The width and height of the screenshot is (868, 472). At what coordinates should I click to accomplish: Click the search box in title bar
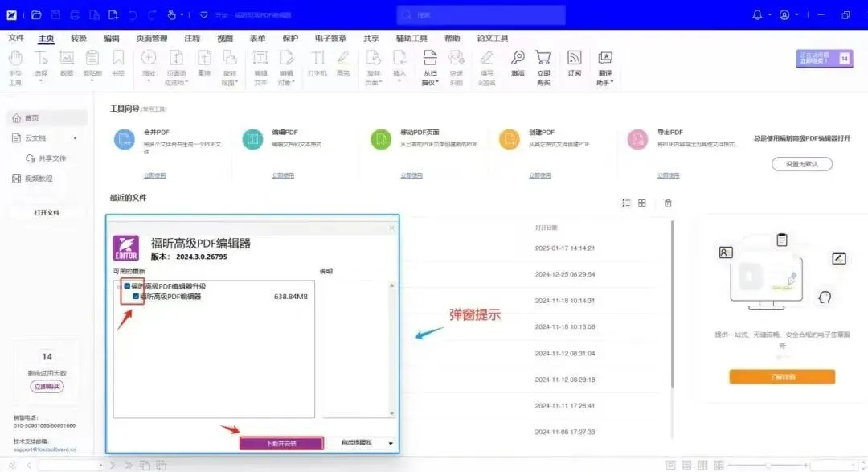click(481, 15)
